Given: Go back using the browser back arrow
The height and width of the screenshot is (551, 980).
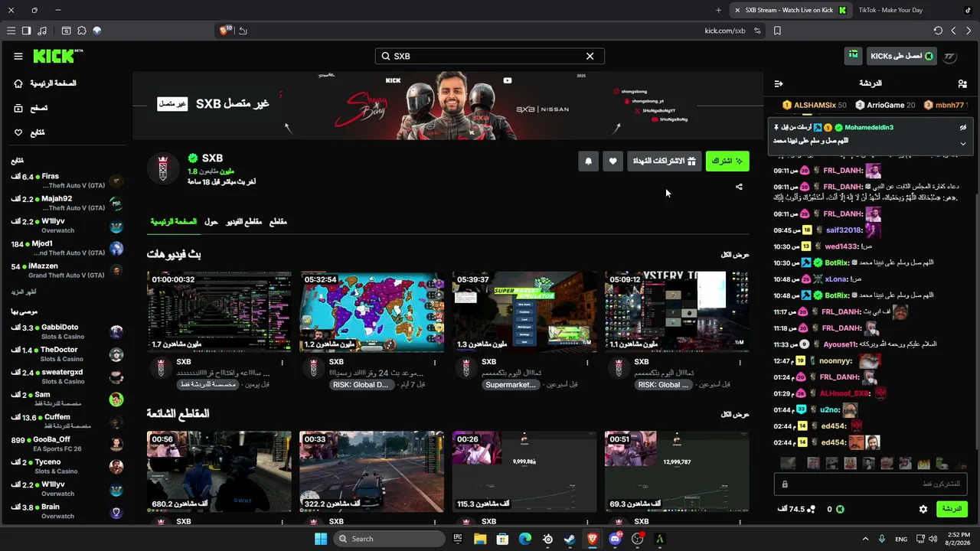Looking at the screenshot, I should pos(953,31).
